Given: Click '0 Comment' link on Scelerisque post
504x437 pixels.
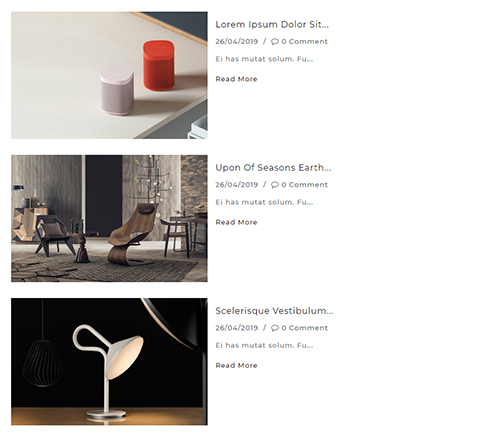Looking at the screenshot, I should [304, 328].
